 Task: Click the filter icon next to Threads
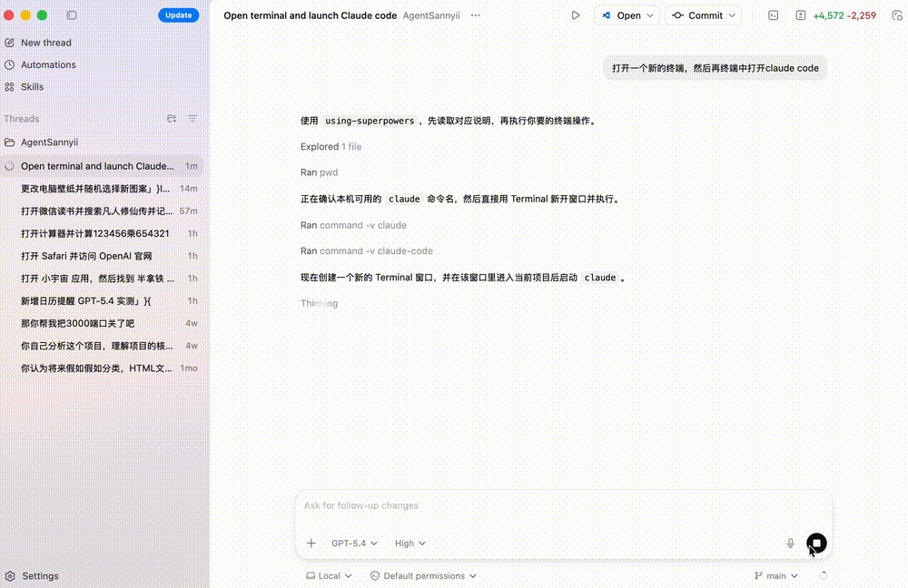[192, 118]
